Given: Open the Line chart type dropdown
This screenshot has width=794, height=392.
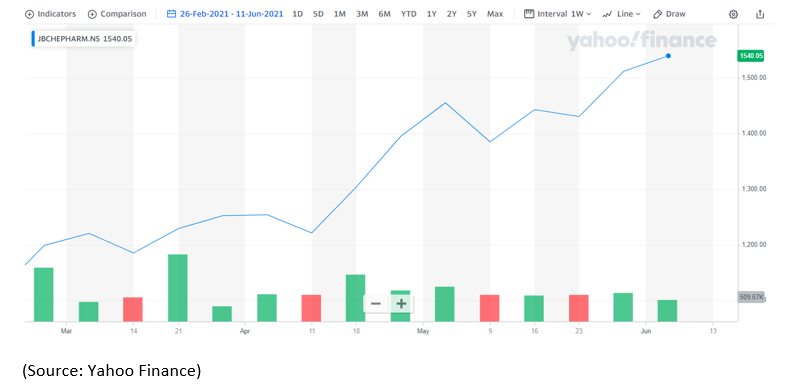Looking at the screenshot, I should [621, 14].
